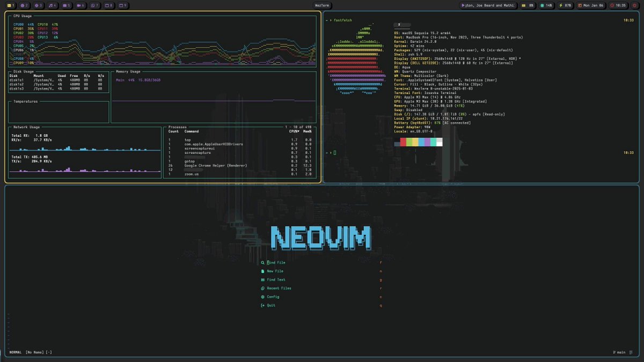The width and height of the screenshot is (644, 362).
Task: Open workspace 7 with chat bubble icon
Action: tap(95, 5)
